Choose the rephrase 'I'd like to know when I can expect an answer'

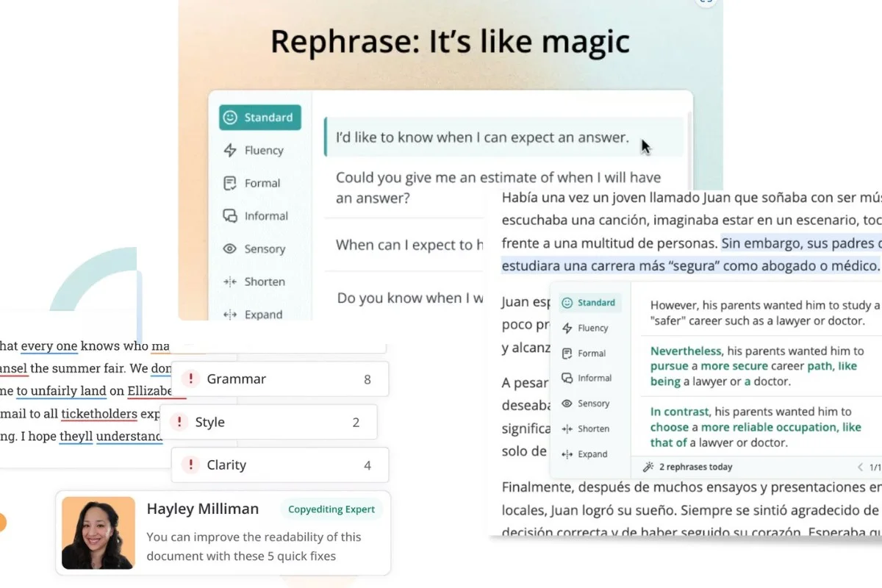pos(482,137)
